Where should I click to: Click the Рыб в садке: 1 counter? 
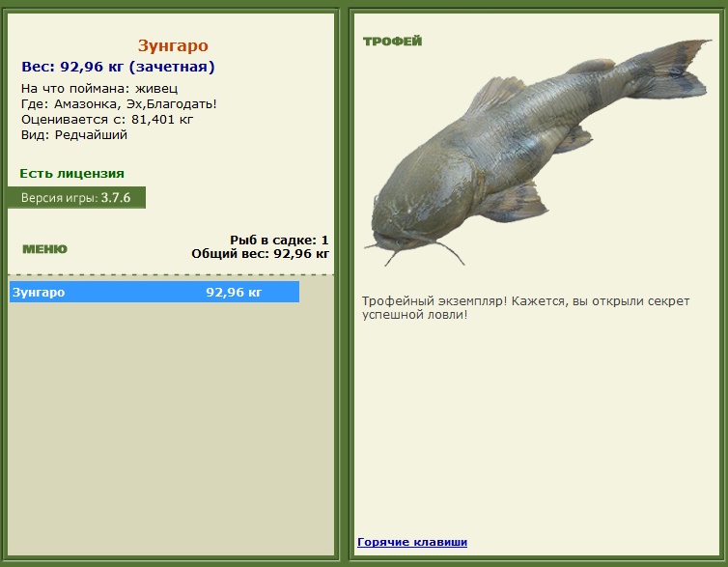[x=279, y=241]
